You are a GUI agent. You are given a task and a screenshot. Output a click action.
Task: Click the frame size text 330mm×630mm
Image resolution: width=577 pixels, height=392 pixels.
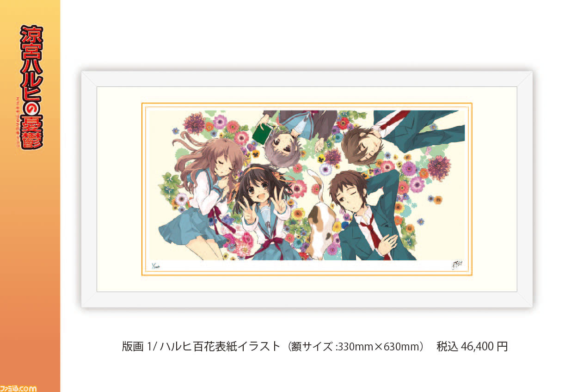pos(381,347)
